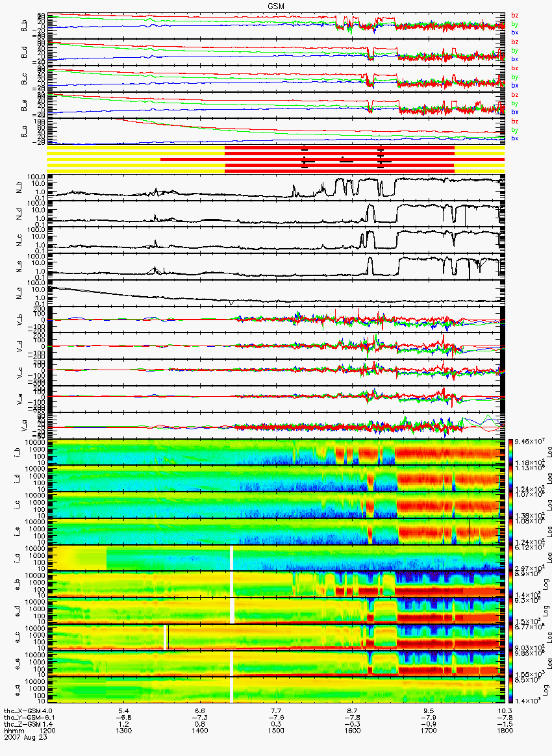Click the Z-GSM value -0.9
This screenshot has height=756, width=552.
point(428,724)
